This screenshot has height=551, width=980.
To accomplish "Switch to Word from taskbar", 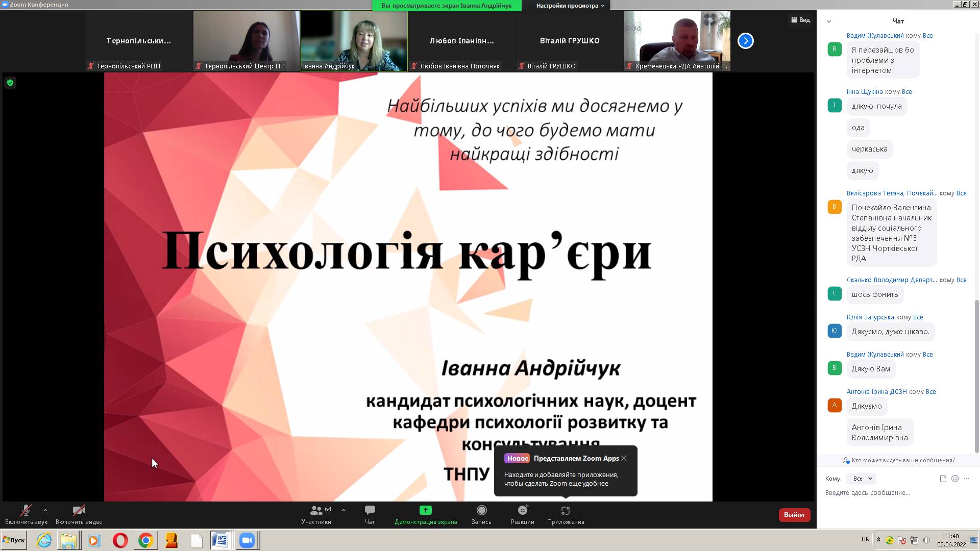I will point(222,540).
